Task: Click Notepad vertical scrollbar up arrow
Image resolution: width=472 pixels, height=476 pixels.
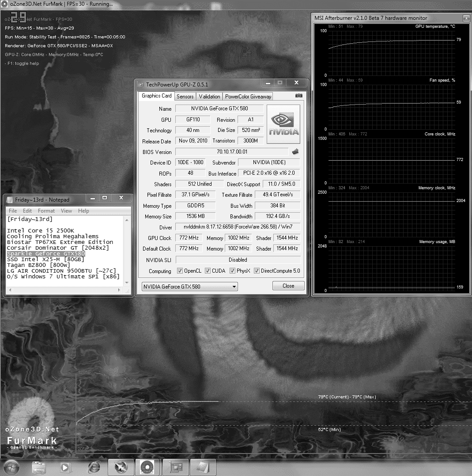Action: click(x=127, y=220)
